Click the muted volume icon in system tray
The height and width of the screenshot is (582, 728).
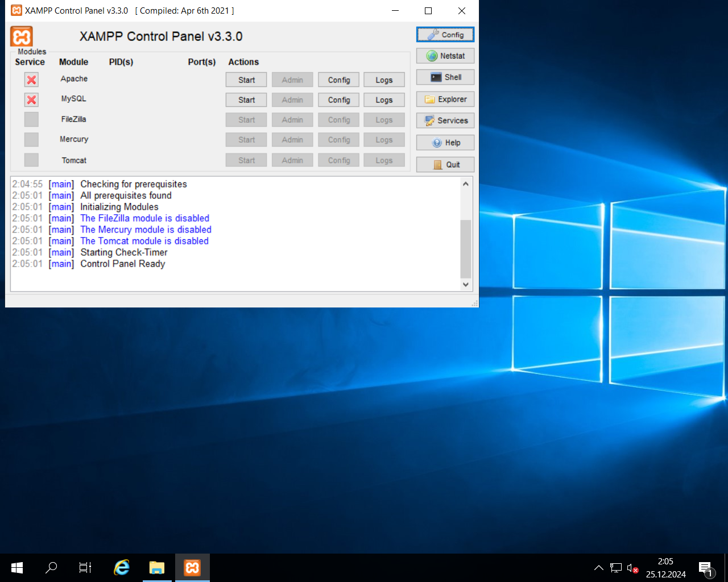tap(633, 567)
